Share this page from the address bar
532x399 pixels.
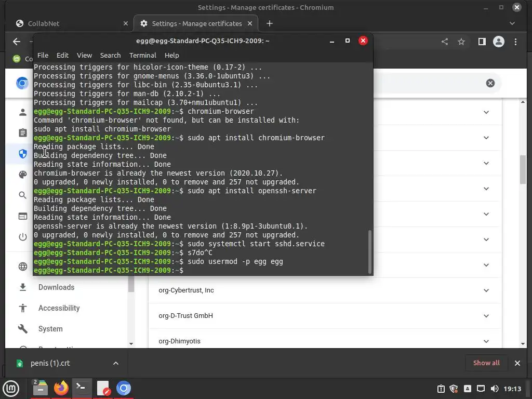tap(445, 42)
